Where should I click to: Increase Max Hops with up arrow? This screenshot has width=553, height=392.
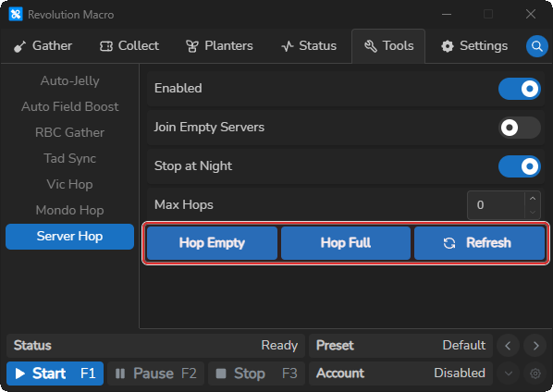pos(533,199)
